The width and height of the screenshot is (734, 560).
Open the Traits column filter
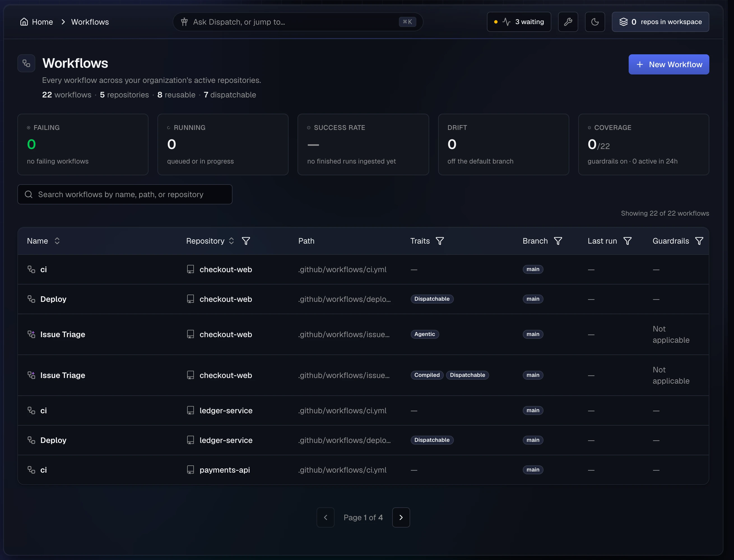[x=440, y=241]
